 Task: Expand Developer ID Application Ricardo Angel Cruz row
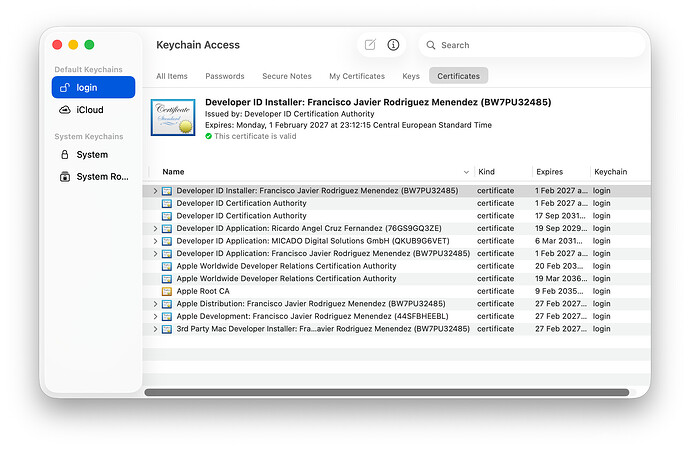pos(155,229)
